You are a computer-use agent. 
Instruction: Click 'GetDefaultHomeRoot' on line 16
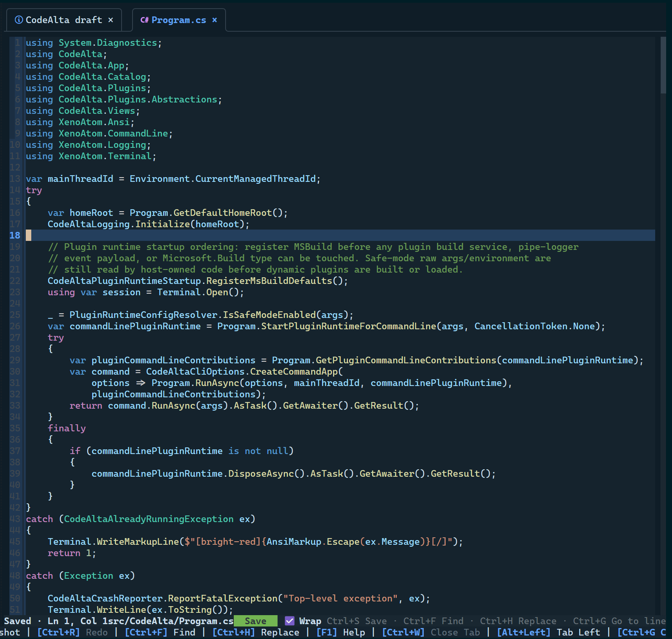[x=223, y=213]
